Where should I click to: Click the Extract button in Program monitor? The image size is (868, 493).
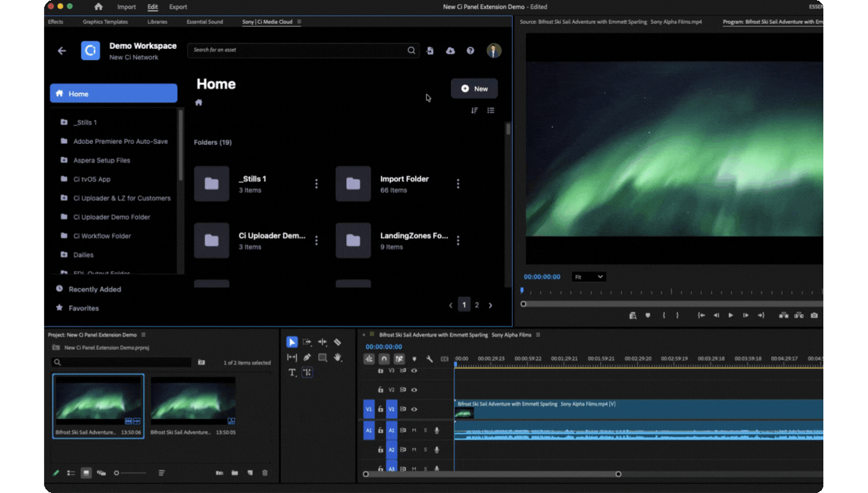click(799, 316)
